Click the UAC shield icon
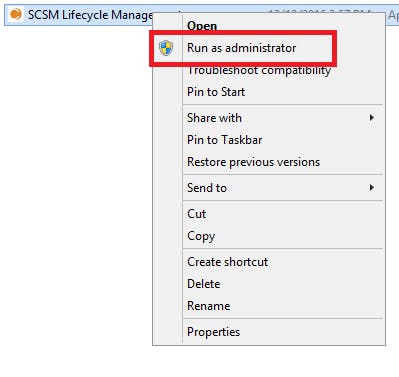Image resolution: width=399 pixels, height=377 pixels. (x=166, y=48)
